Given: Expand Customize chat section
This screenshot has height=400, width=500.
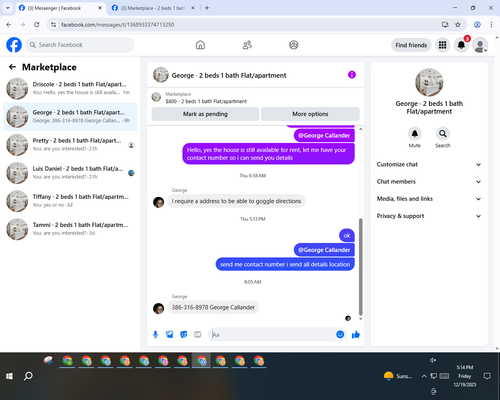Looking at the screenshot, I should coord(429,164).
